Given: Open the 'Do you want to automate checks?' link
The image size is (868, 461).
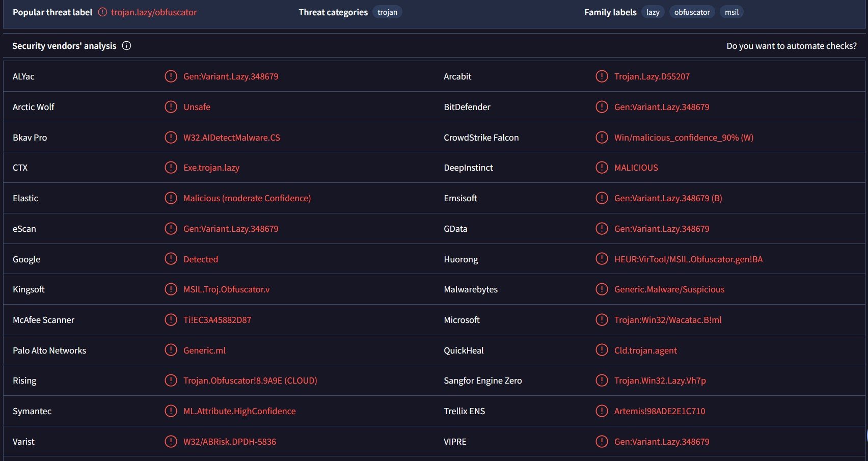Looking at the screenshot, I should [x=792, y=46].
